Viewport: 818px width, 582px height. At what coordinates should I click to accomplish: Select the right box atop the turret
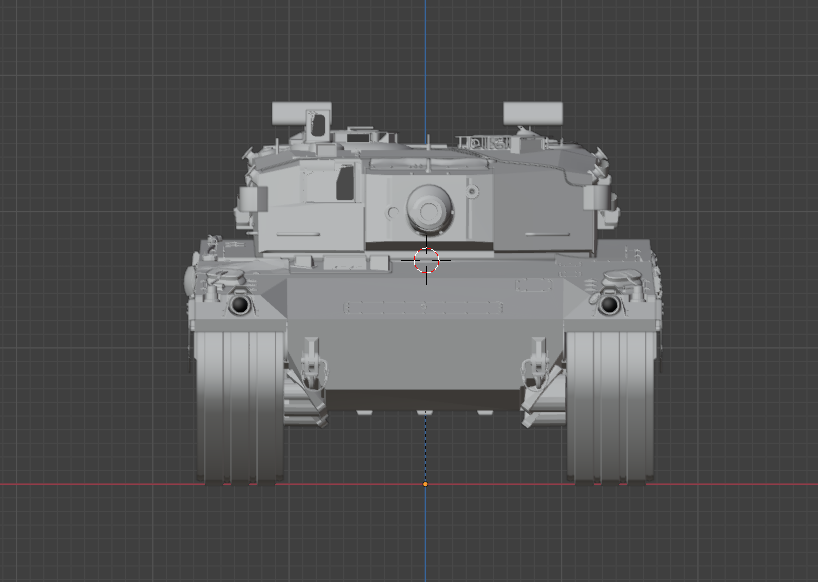click(532, 111)
